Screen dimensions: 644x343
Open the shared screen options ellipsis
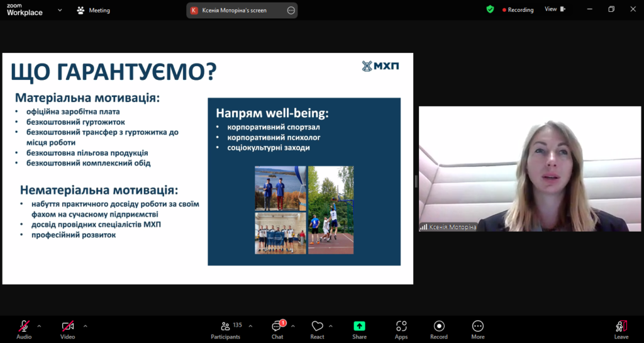click(x=291, y=10)
